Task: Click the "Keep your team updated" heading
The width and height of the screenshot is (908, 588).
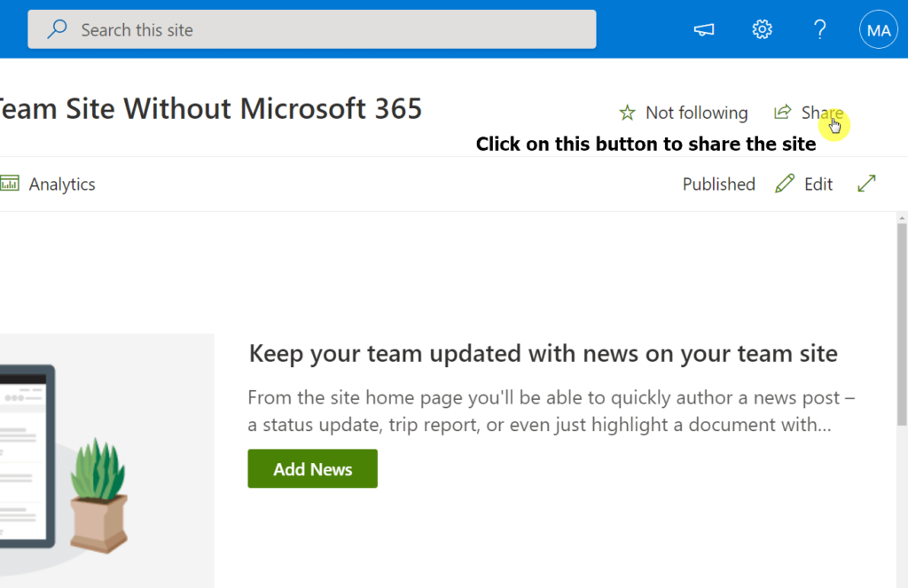Action: click(544, 353)
